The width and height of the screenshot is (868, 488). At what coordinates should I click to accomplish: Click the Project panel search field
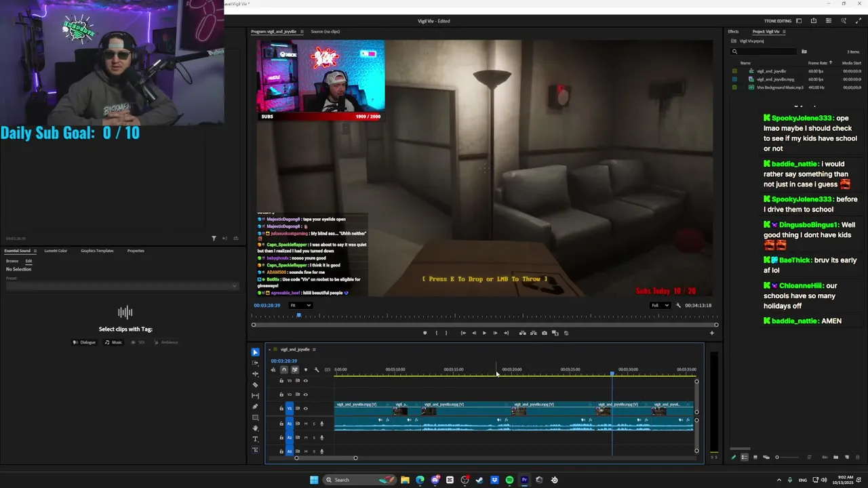pos(764,52)
